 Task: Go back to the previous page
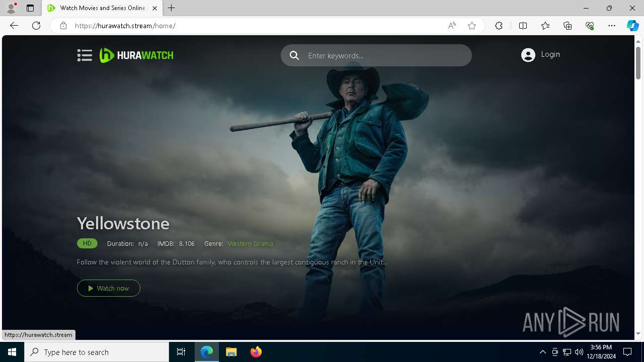click(x=14, y=26)
